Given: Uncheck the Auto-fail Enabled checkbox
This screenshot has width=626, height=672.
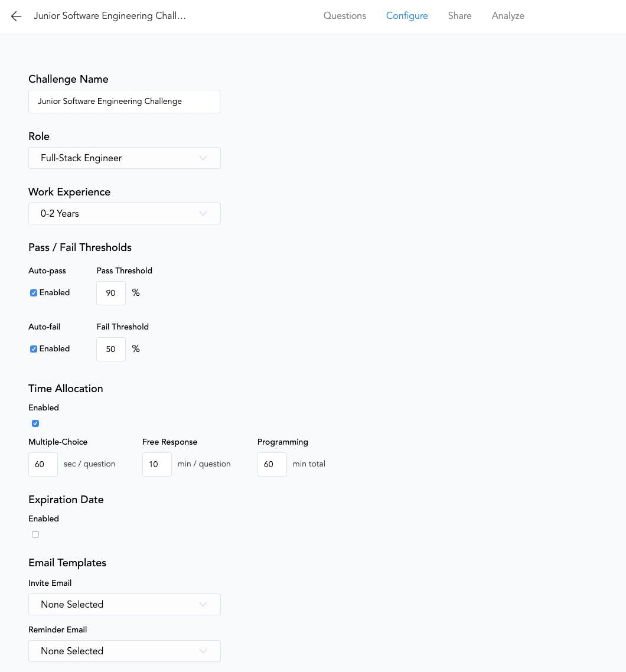Looking at the screenshot, I should 34,348.
